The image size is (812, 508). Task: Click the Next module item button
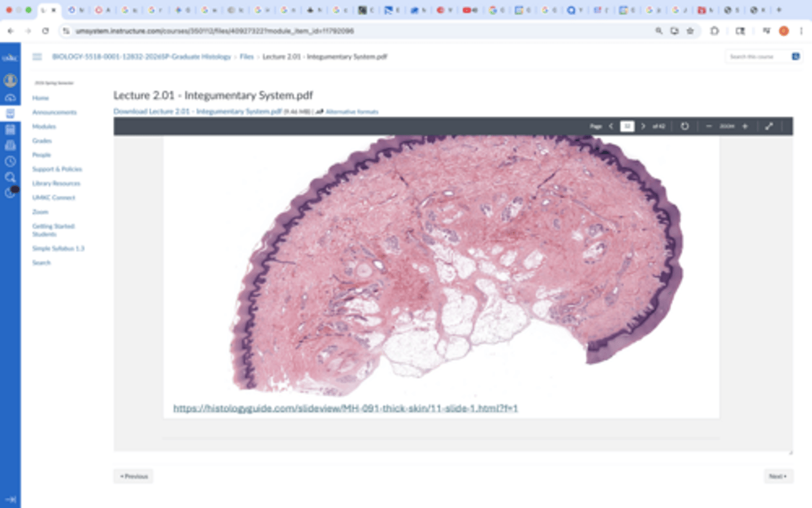tap(778, 476)
